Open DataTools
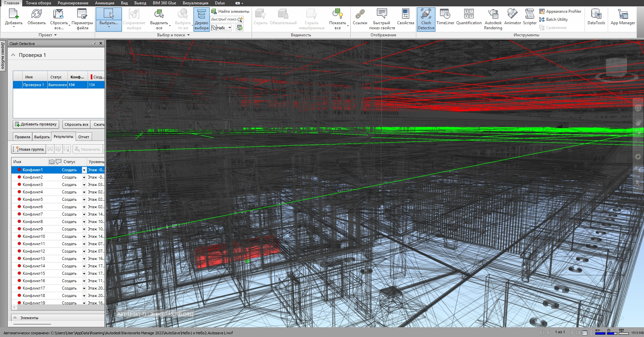This screenshot has height=337, width=644. pyautogui.click(x=596, y=17)
